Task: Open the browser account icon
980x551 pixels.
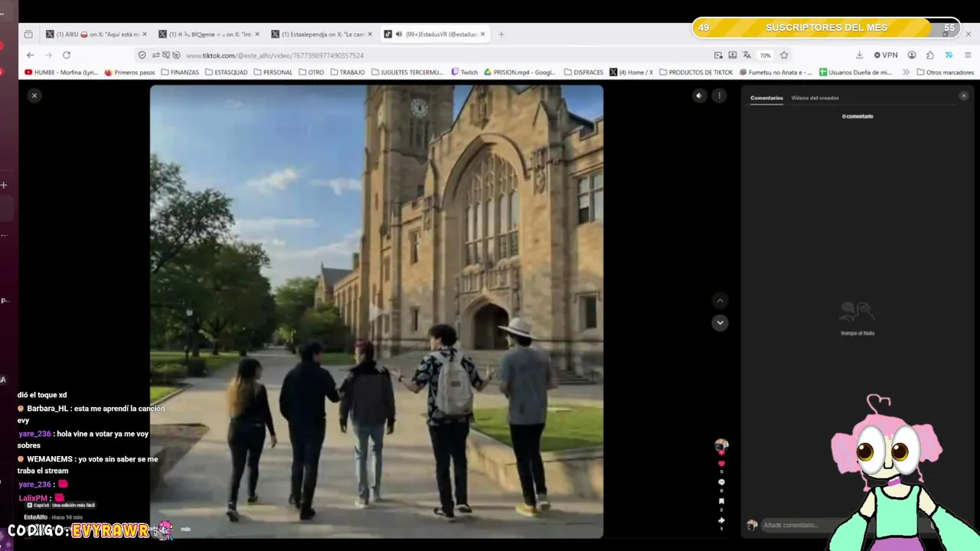Action: 912,55
